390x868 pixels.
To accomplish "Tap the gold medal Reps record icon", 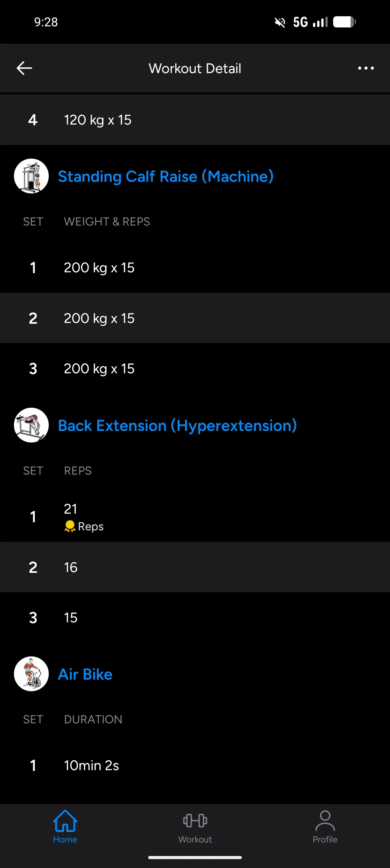I will point(70,526).
